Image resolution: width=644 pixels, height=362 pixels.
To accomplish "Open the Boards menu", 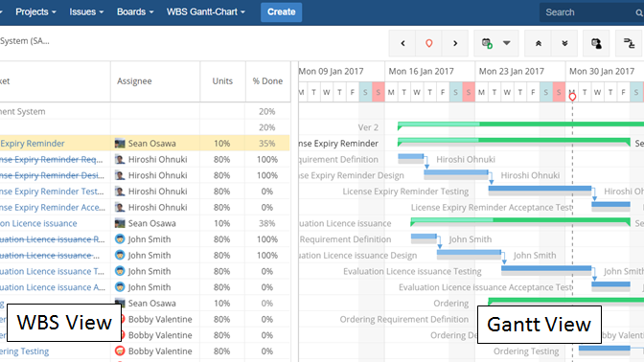I will point(135,11).
